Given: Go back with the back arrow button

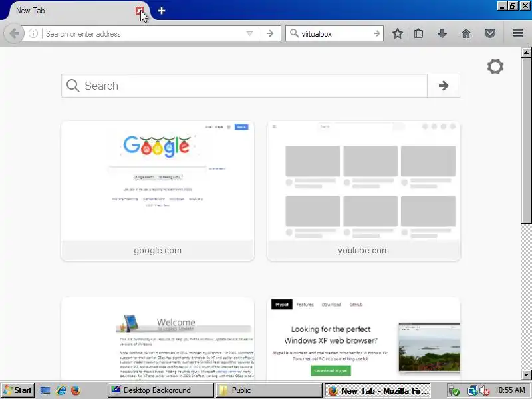Looking at the screenshot, I should pyautogui.click(x=14, y=34).
